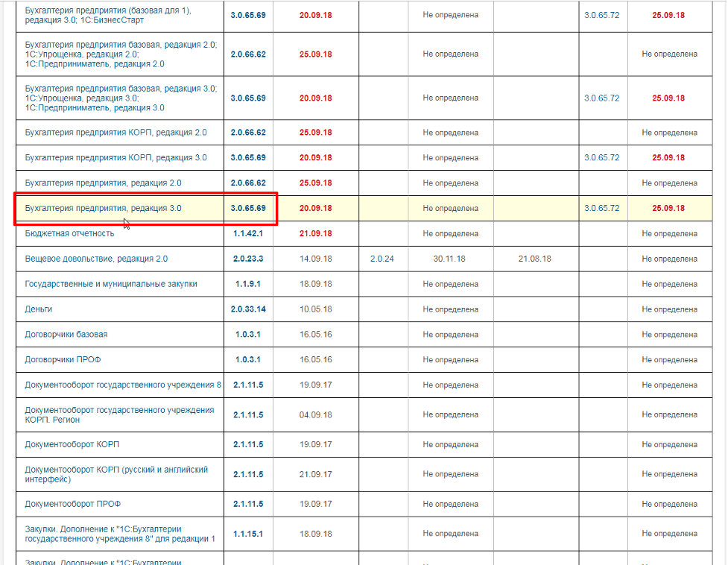This screenshot has height=565, width=728.
Task: Select version 1.1.42.1 of Бюджетная отчетность
Action: click(x=249, y=233)
